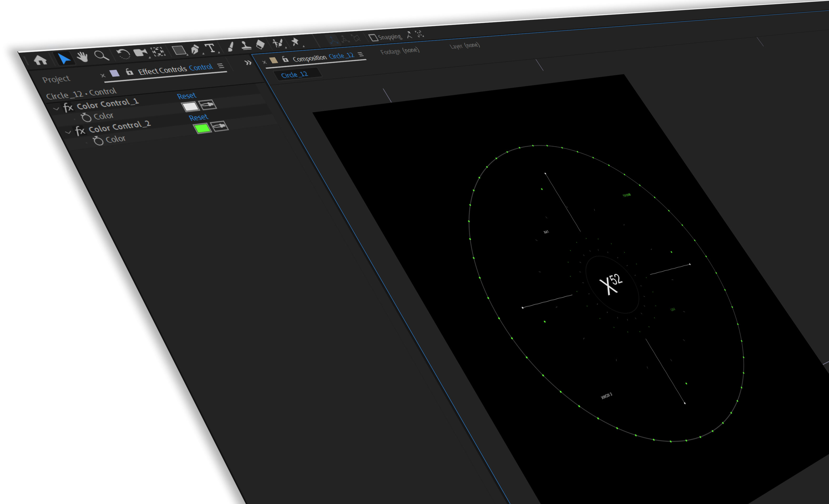Select the Selection arrow tool
This screenshot has width=829, height=504.
click(64, 59)
